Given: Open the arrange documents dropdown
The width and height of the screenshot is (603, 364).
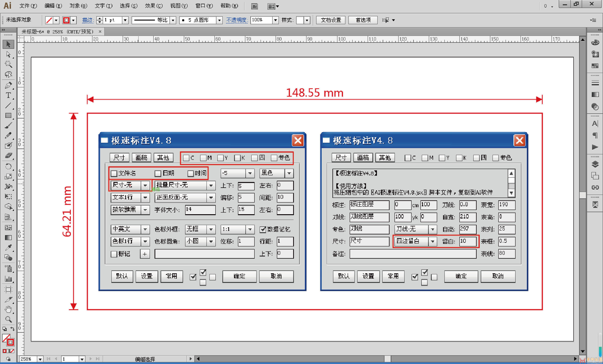Looking at the screenshot, I should (x=273, y=6).
